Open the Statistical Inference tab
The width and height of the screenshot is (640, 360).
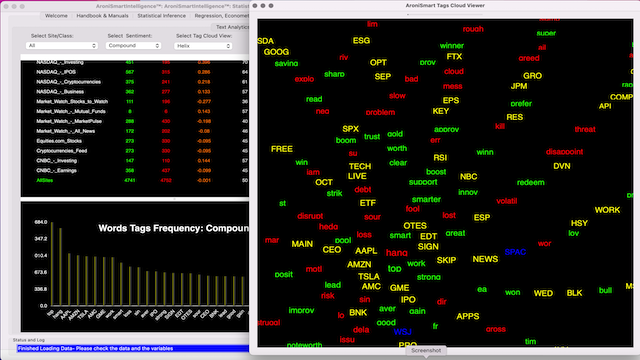(x=162, y=16)
